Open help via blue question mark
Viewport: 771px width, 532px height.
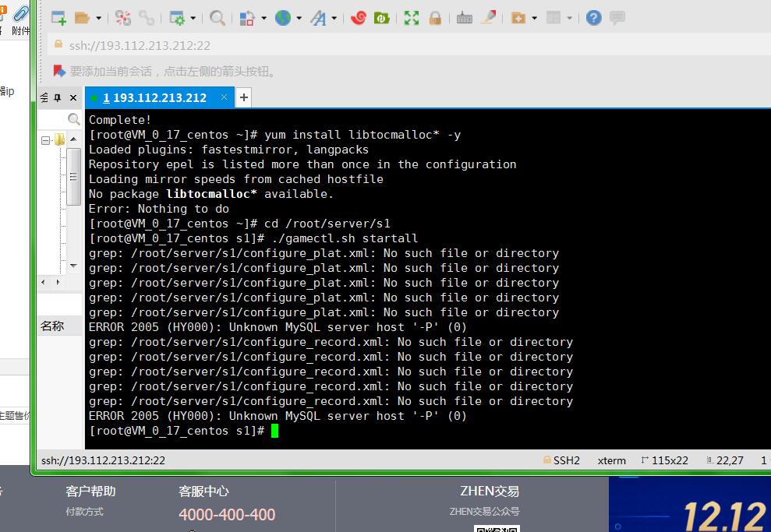pos(594,18)
